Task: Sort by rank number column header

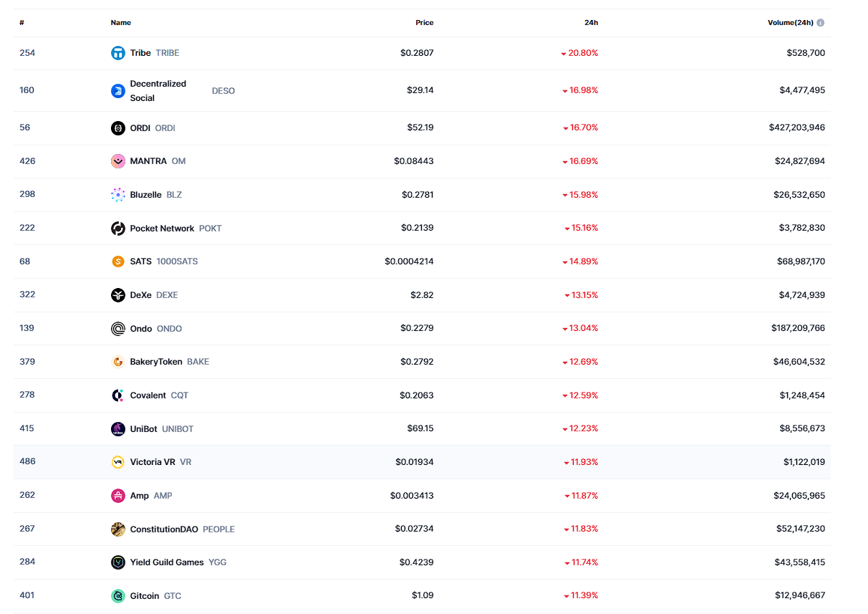Action: click(x=21, y=23)
